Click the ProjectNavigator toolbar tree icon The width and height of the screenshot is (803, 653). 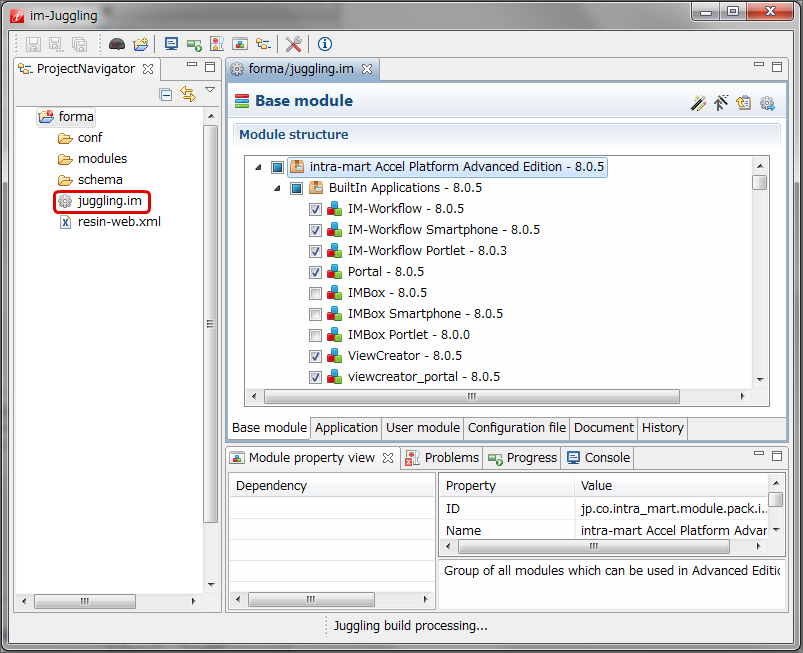pos(263,45)
